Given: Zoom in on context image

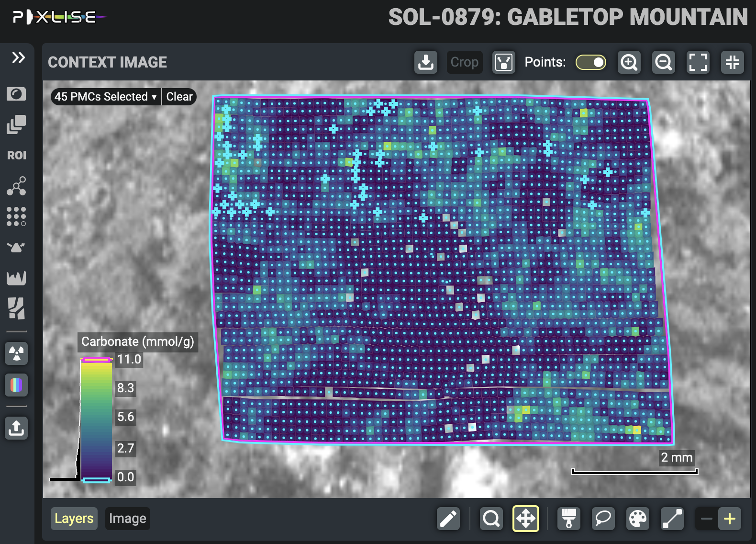Looking at the screenshot, I should pos(629,62).
